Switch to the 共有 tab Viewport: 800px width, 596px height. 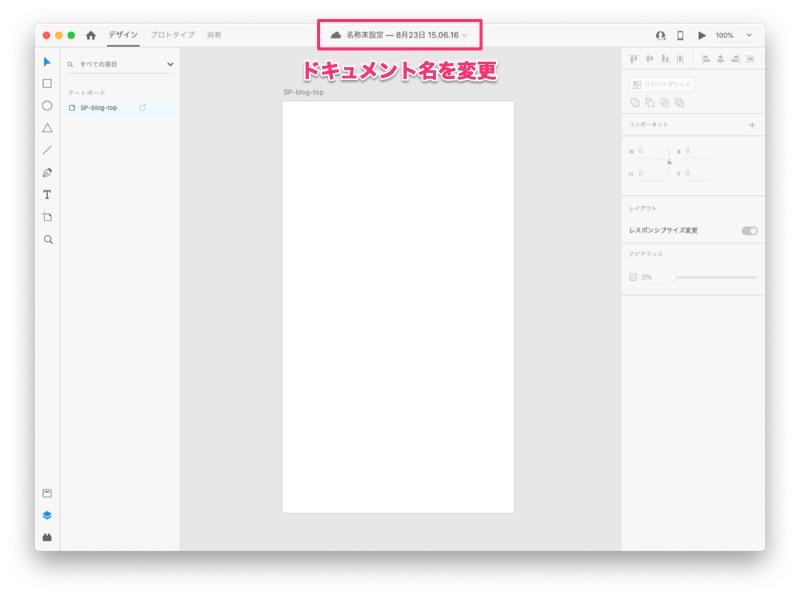pos(214,35)
